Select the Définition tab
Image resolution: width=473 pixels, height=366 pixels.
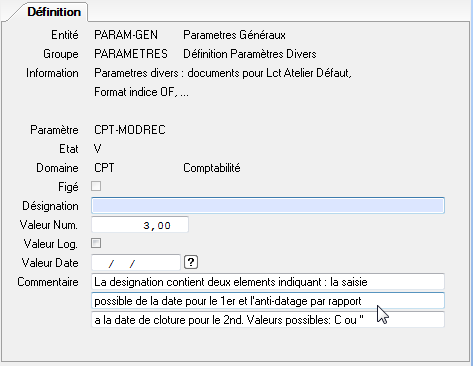coord(54,12)
